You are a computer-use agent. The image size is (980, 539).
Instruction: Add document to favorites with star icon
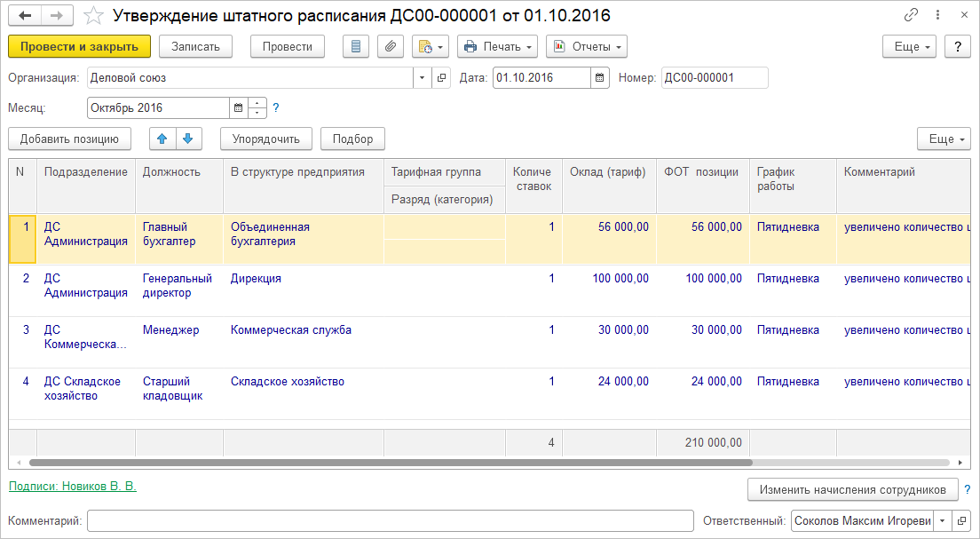tap(92, 16)
